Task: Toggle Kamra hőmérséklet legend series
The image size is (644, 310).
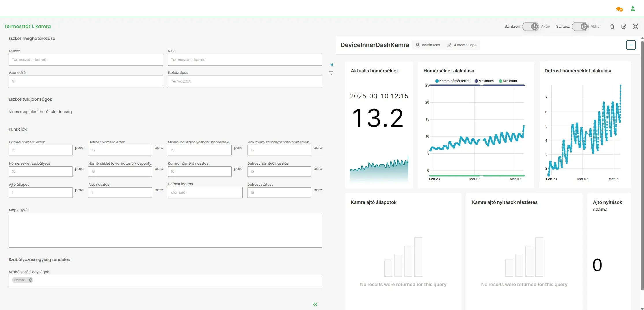Action: (452, 81)
